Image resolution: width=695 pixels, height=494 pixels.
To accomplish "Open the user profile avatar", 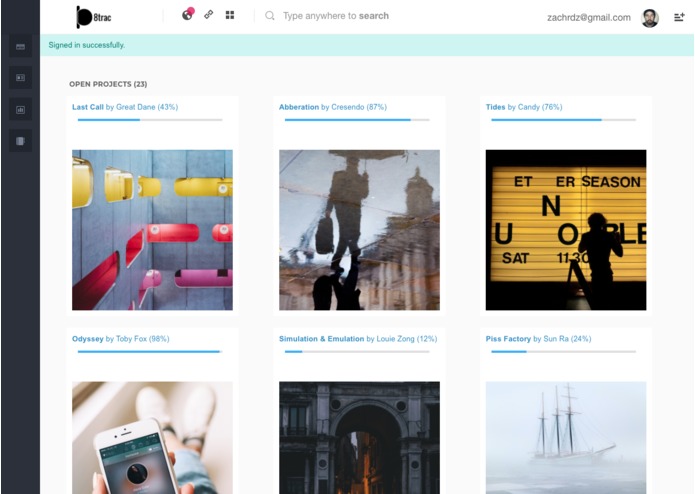I will point(650,18).
